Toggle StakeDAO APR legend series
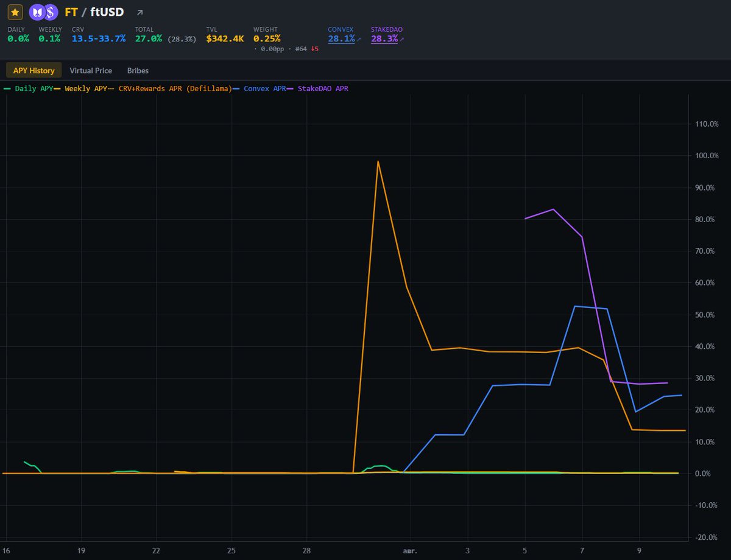The height and width of the screenshot is (560, 731). click(x=318, y=88)
